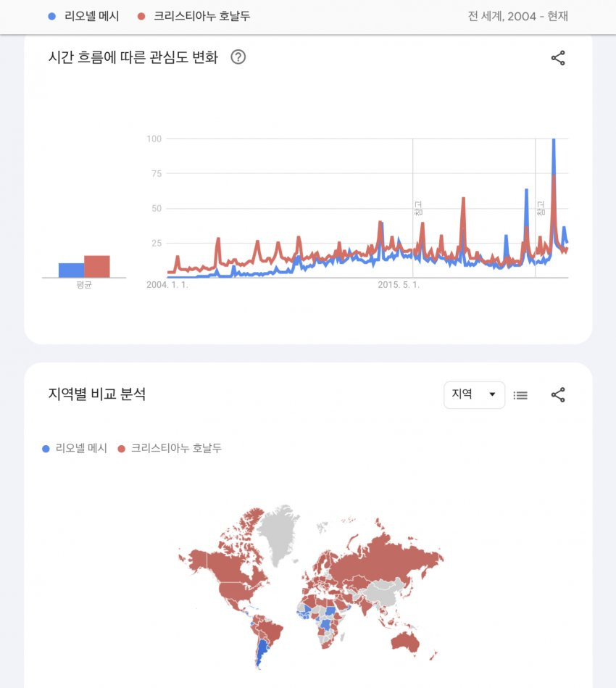Viewport: 616px width, 688px height.
Task: Select the 리오넬 메시 term in header
Action: pos(92,16)
